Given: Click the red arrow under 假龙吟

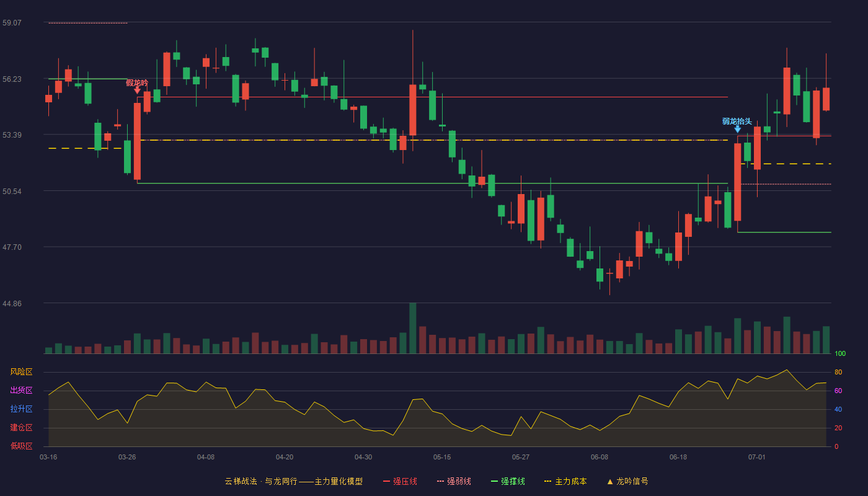Looking at the screenshot, I should point(137,91).
